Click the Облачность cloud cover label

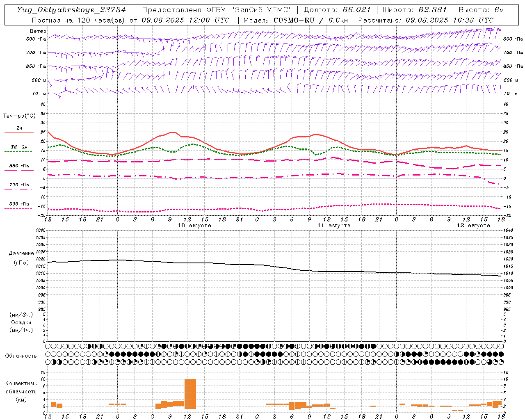tap(21, 356)
